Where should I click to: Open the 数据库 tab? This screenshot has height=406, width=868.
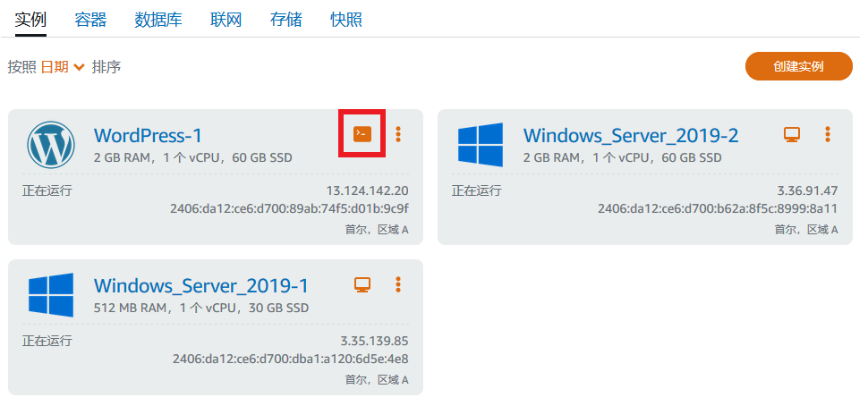[158, 19]
